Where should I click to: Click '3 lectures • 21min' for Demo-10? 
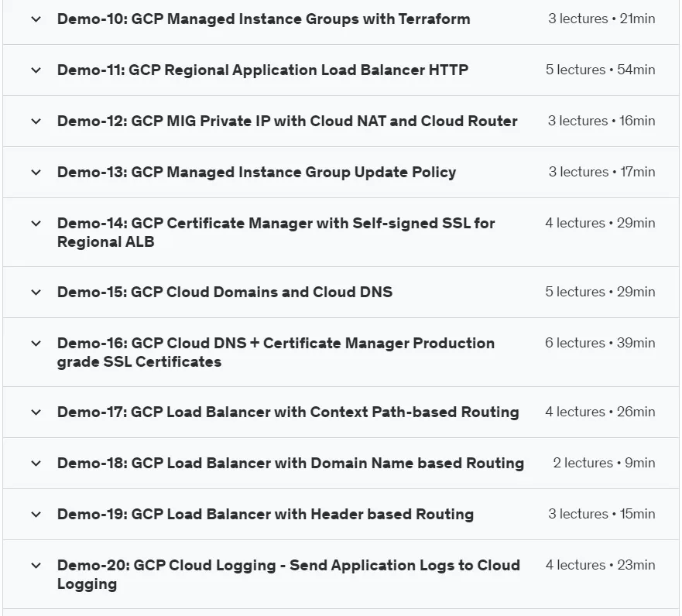click(601, 19)
